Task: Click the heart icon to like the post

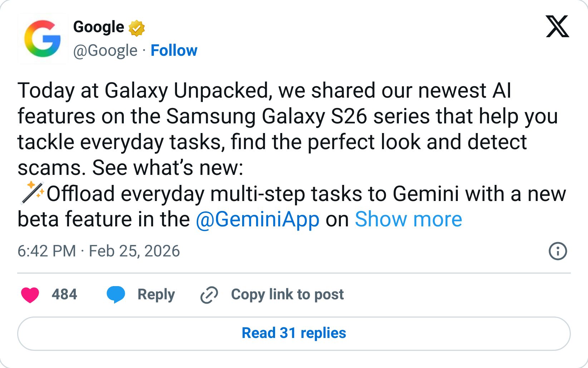Action: click(x=31, y=294)
